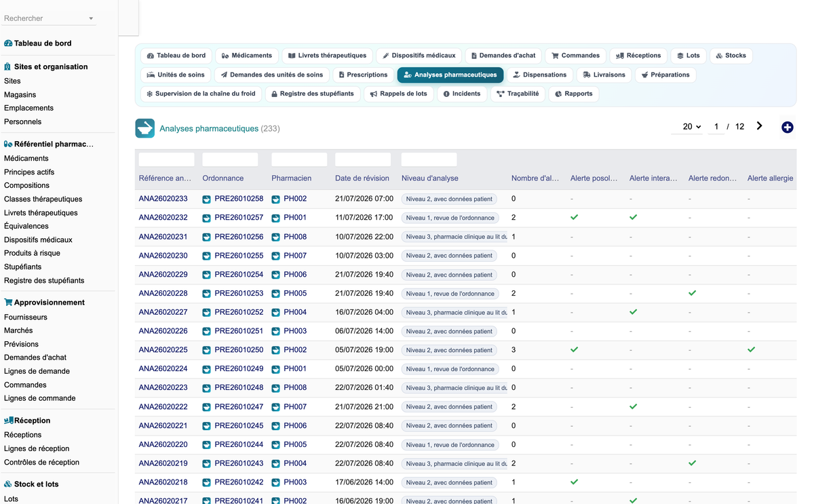Open analysis ANA26020224 link
Screen dimensions: 814x504
163,369
